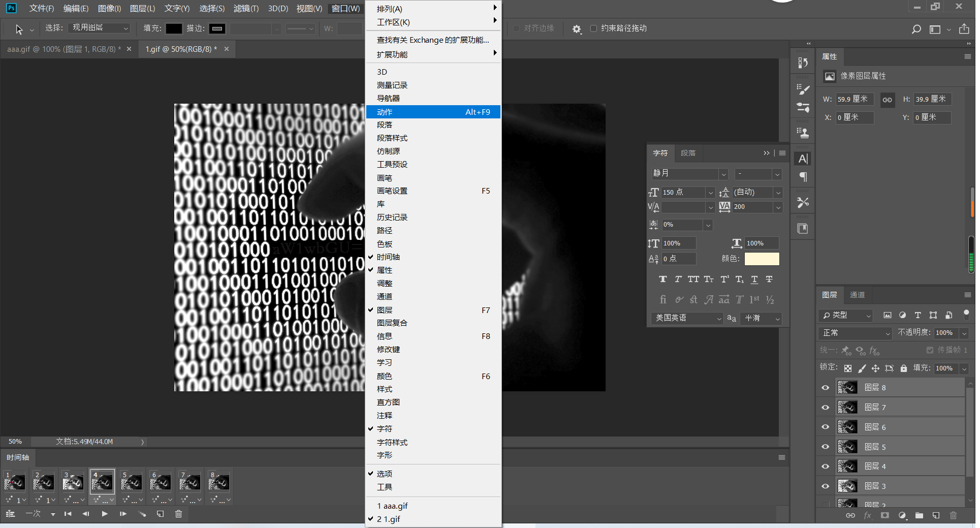Open the path options gear icon
Viewport: 980px width, 528px height.
(576, 29)
